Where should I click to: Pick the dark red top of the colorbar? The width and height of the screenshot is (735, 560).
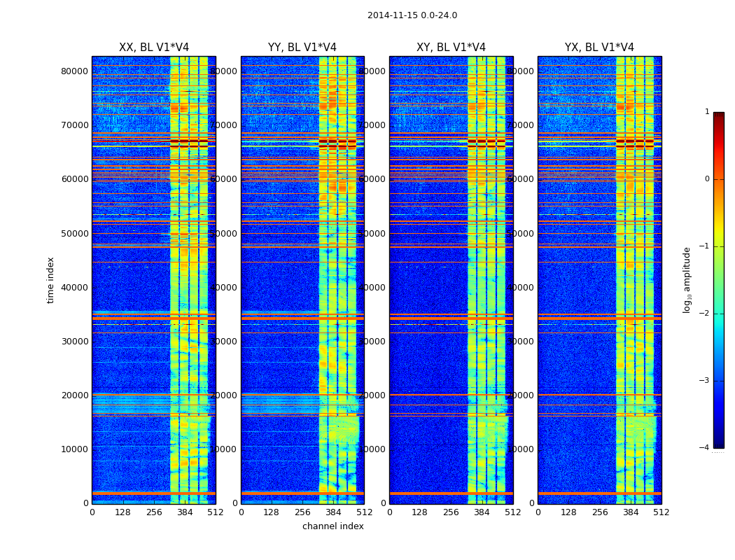[x=718, y=115]
